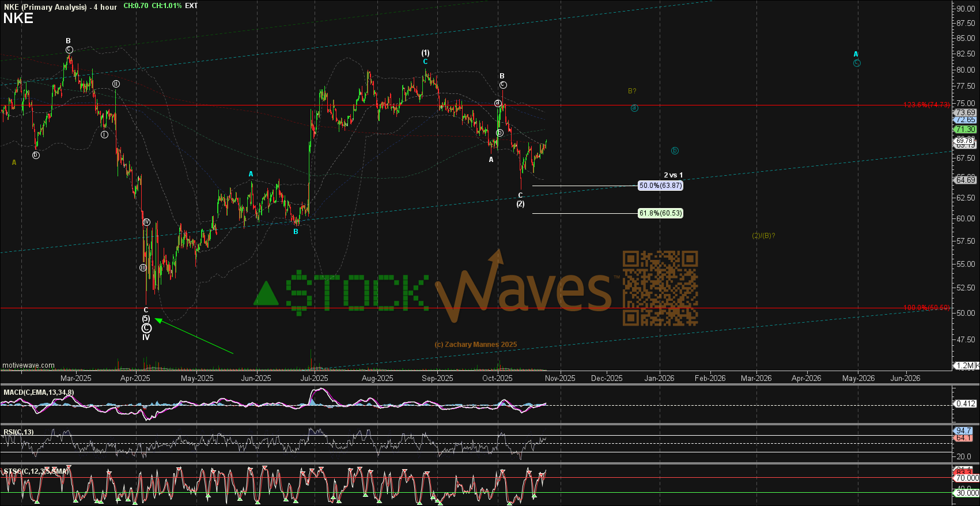Select the teal circled 'b' projection marker
Image resolution: width=980 pixels, height=506 pixels.
[x=675, y=151]
